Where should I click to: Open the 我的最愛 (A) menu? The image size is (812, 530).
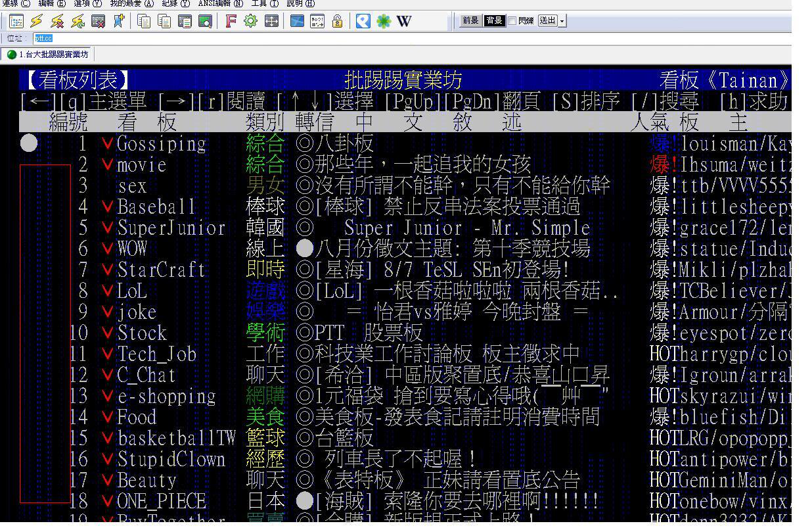(131, 3)
